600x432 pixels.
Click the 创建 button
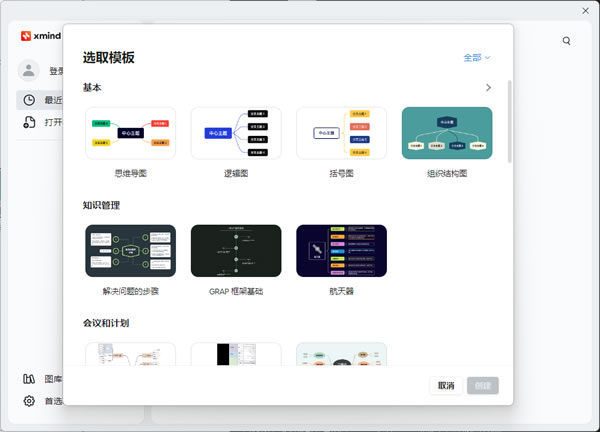click(483, 385)
